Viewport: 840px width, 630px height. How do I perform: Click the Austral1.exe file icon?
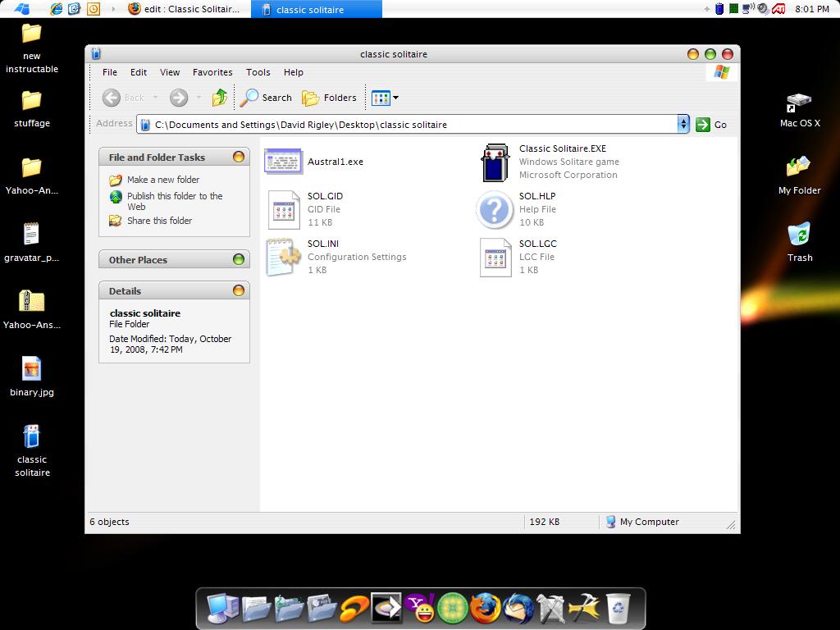coord(283,162)
